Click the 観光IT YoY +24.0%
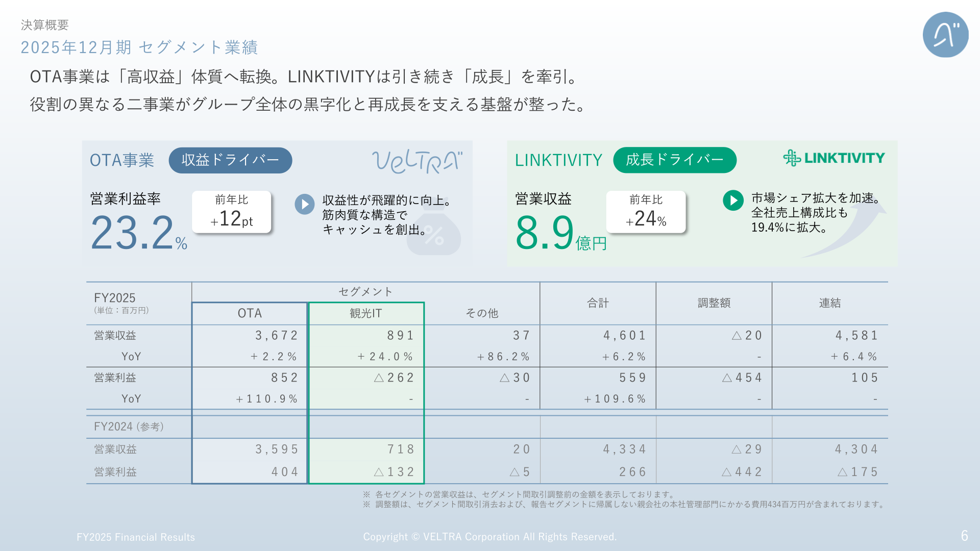Image resolution: width=980 pixels, height=551 pixels. tap(385, 357)
